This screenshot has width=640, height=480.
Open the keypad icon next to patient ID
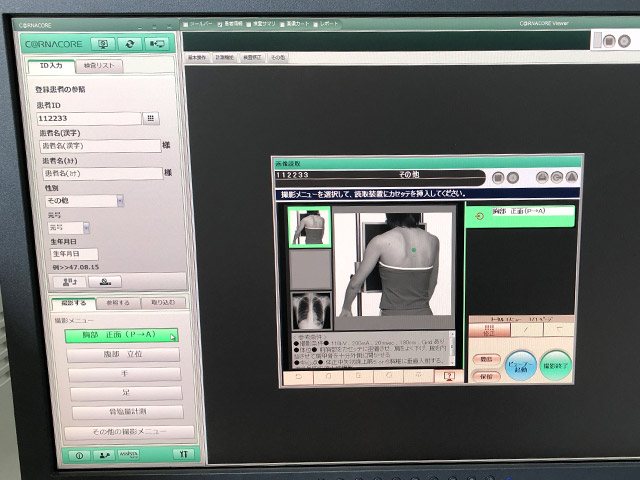[x=151, y=118]
